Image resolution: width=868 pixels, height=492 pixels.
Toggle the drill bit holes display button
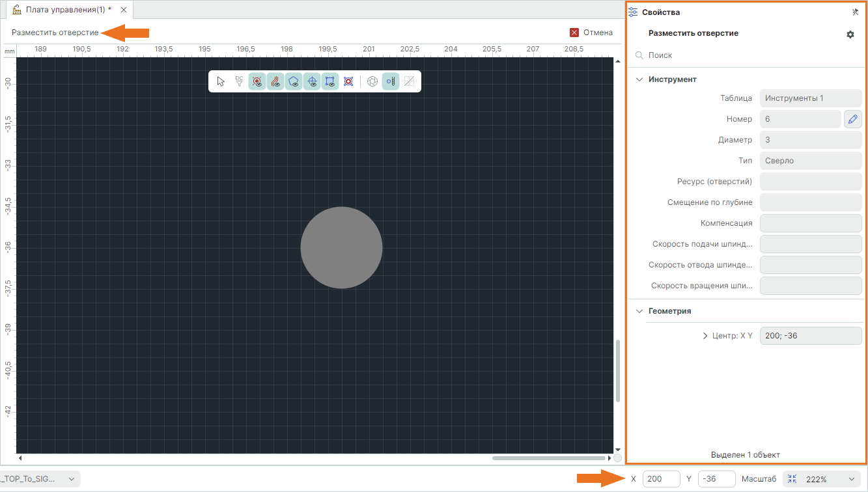391,81
